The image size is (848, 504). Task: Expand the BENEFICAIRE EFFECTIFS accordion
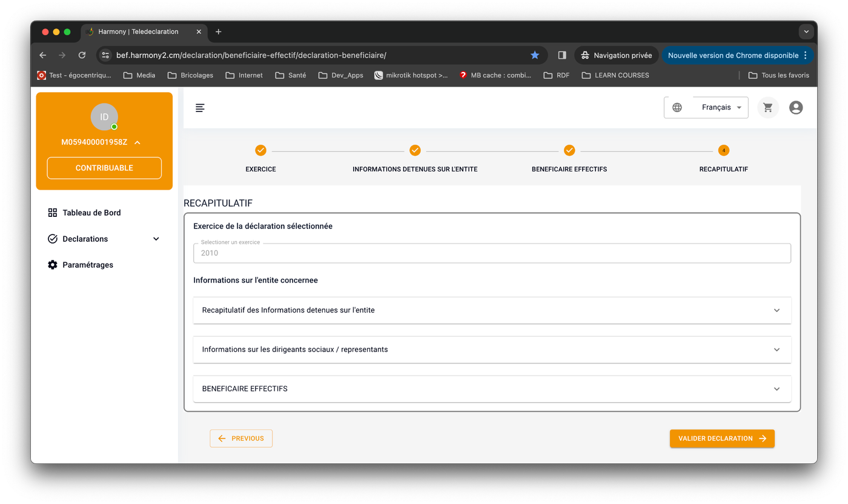(492, 389)
